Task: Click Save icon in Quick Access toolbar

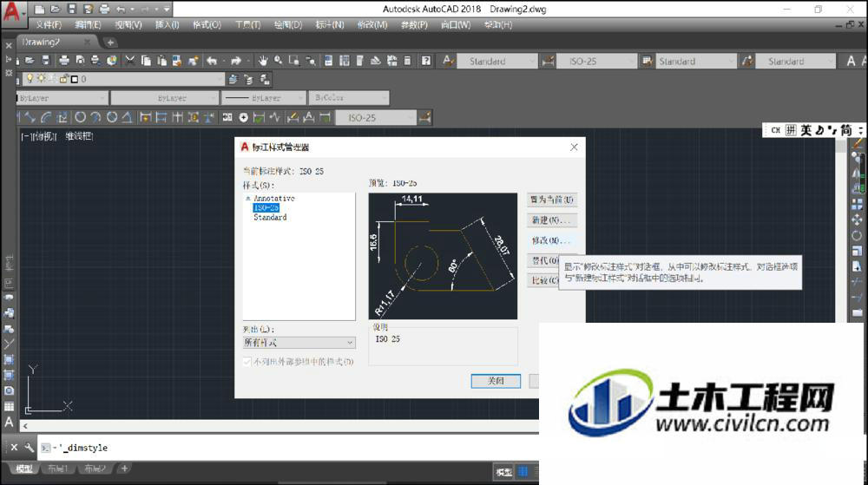Action: 71,9
